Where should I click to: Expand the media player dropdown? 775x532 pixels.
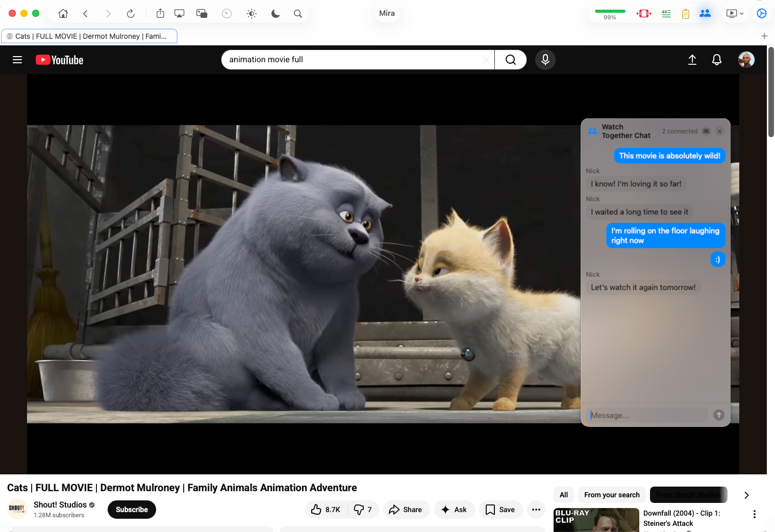pos(735,14)
